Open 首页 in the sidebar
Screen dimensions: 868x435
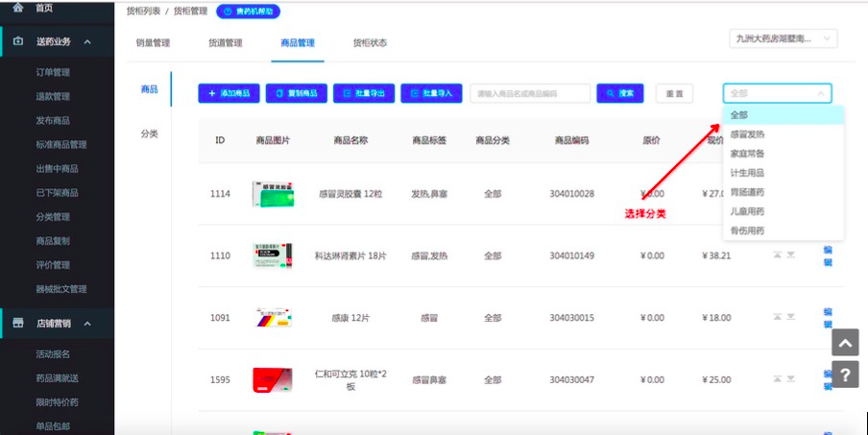(x=44, y=8)
